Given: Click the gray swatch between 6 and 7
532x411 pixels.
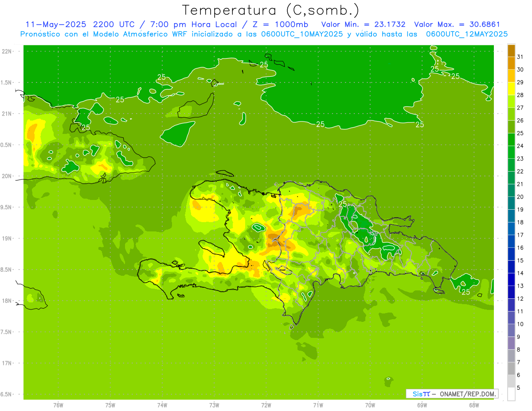Looking at the screenshot, I should click(x=511, y=368).
